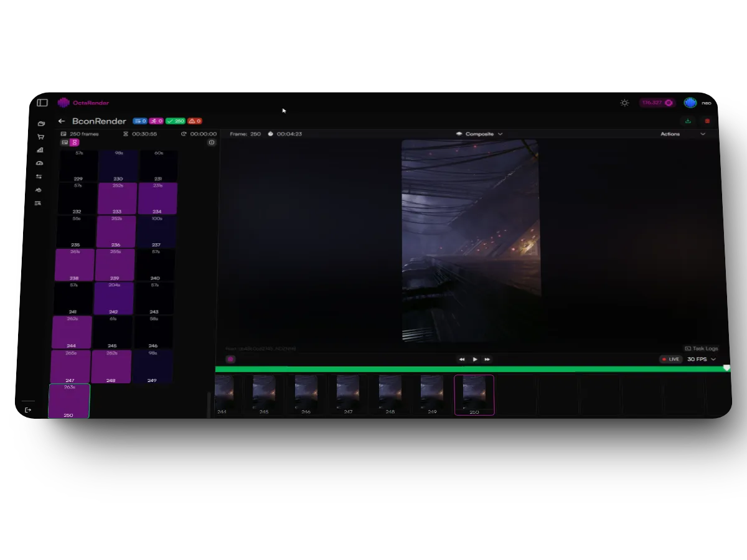Switch light/dark theme with sun icon
Screen dimensions: 747x560
[x=624, y=103]
